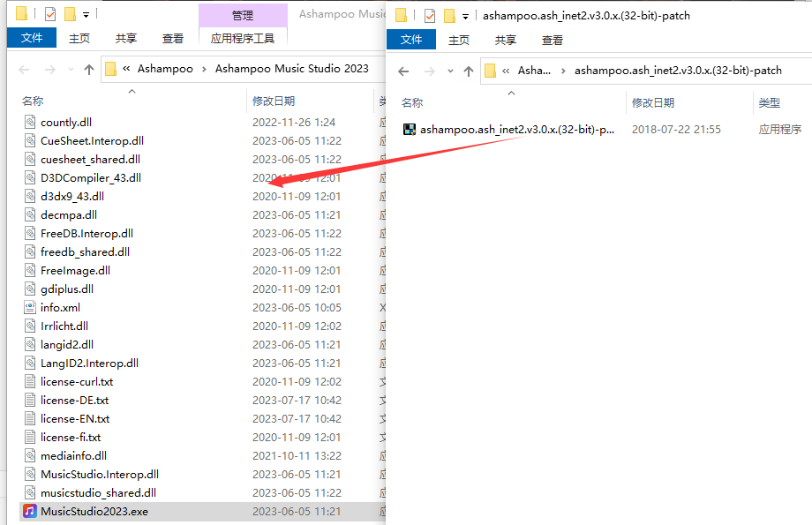
Task: Click Properties checkmark icon in patch window title bar
Action: [430, 16]
